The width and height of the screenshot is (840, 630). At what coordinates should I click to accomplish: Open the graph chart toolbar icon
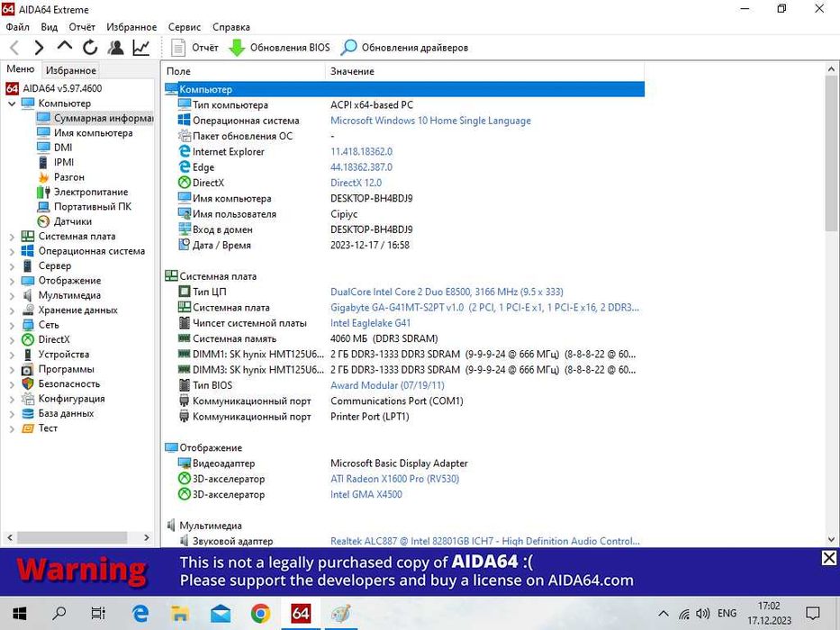[x=140, y=48]
